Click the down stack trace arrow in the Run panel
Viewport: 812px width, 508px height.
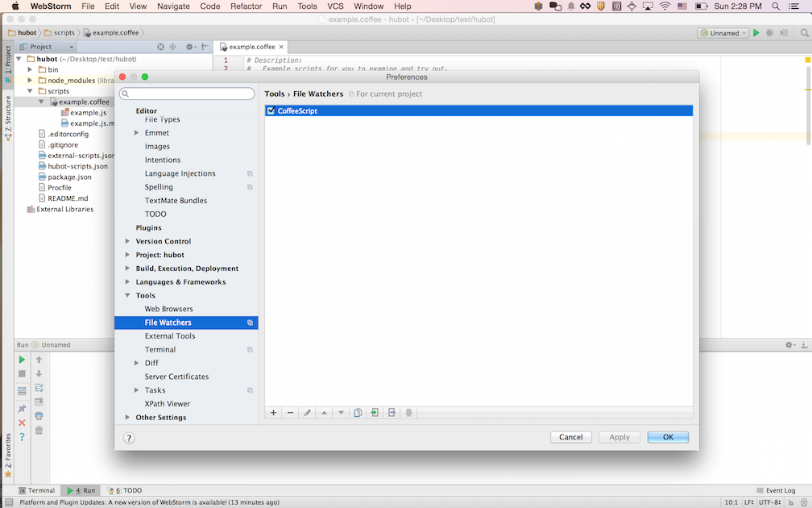click(39, 373)
